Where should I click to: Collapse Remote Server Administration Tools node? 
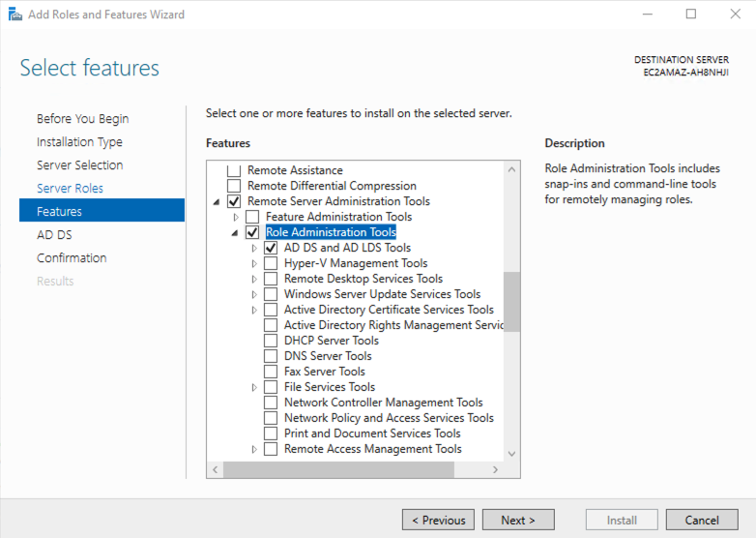(217, 201)
